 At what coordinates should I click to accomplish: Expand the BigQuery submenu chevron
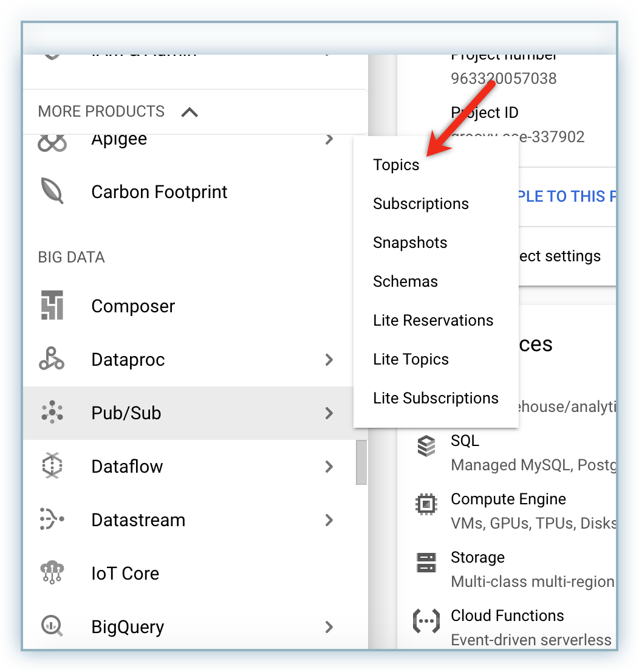coord(329,626)
